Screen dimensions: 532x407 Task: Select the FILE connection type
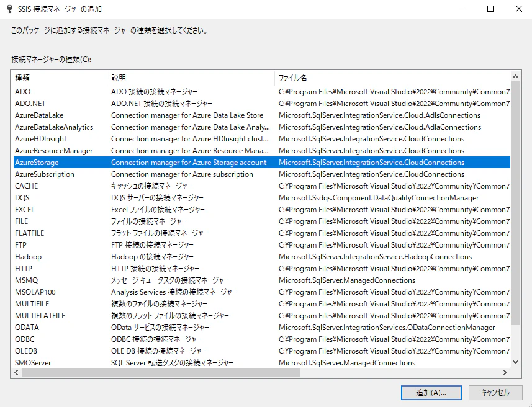tap(262, 221)
